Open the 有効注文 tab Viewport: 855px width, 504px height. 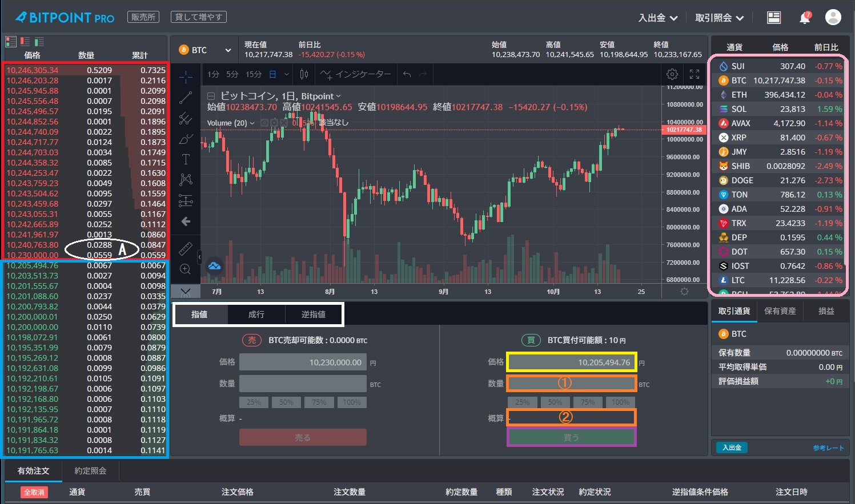click(x=34, y=471)
